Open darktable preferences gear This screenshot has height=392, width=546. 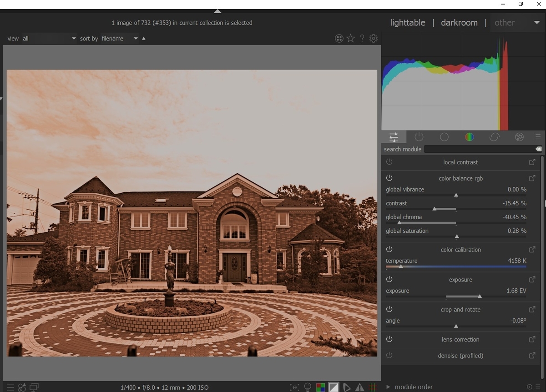coord(374,39)
